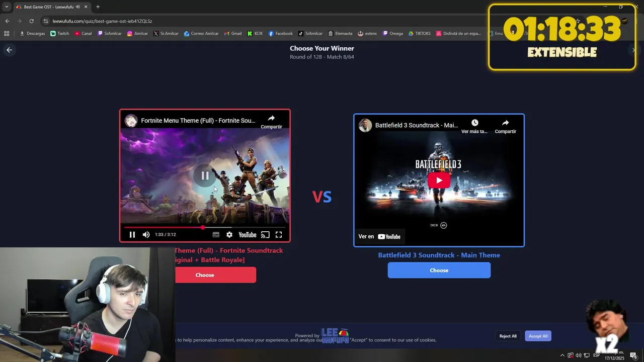The width and height of the screenshot is (644, 362).
Task: Toggle subtitles on the Fortnite video
Action: (x=216, y=235)
